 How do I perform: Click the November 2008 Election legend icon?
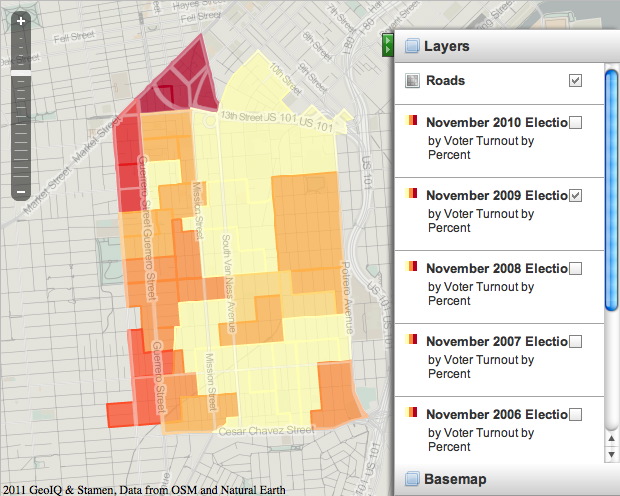(411, 268)
